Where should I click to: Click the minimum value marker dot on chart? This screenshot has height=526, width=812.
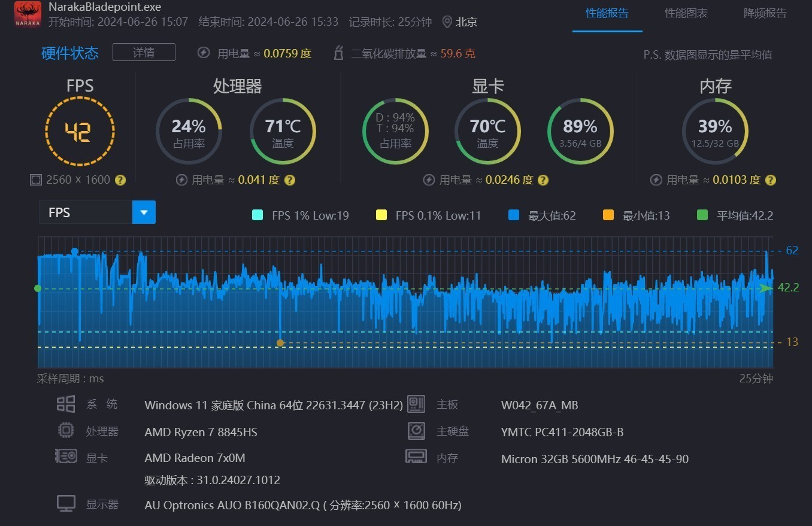point(280,343)
